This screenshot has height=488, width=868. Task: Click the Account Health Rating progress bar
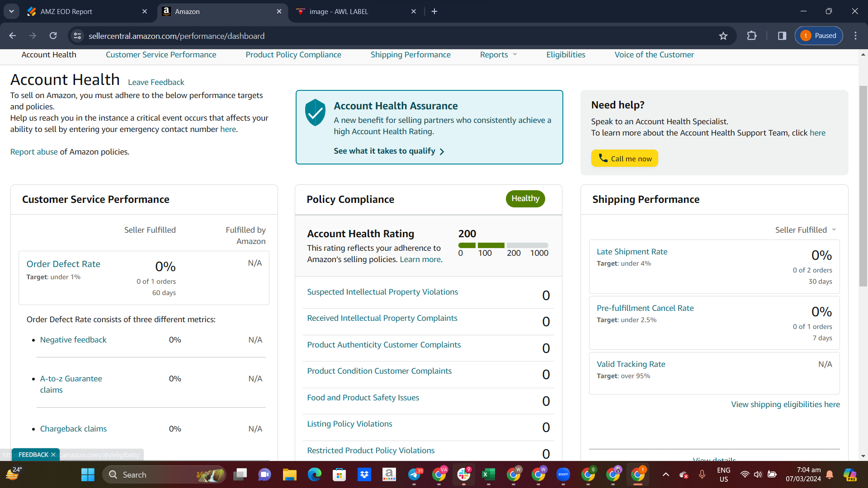[503, 245]
